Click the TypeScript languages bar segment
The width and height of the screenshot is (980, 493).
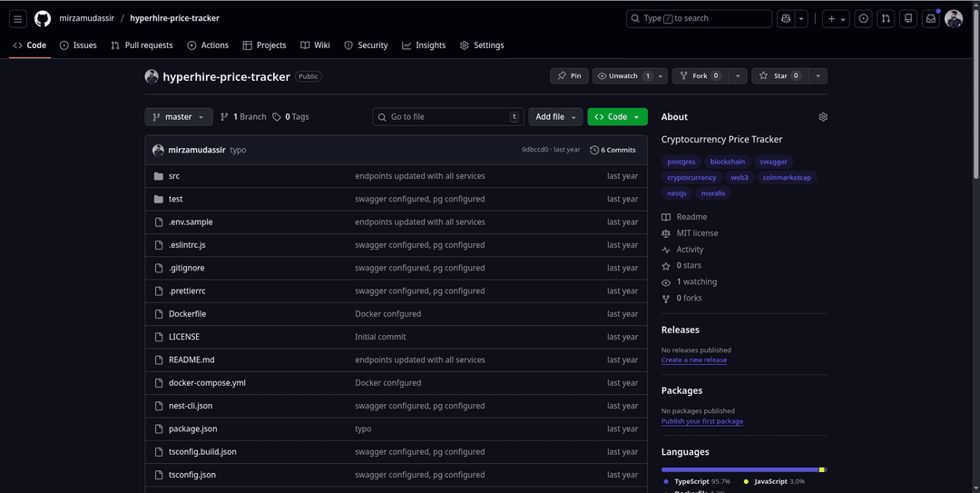tap(740, 469)
